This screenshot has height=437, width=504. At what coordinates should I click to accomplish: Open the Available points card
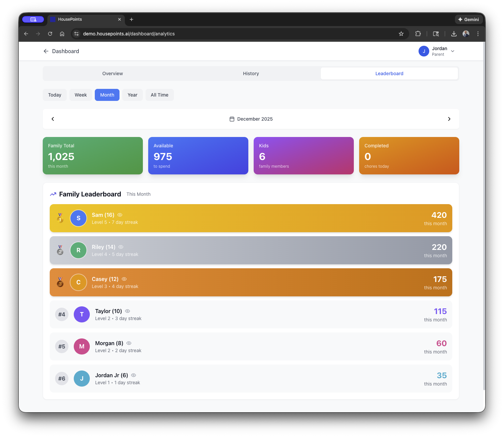198,156
